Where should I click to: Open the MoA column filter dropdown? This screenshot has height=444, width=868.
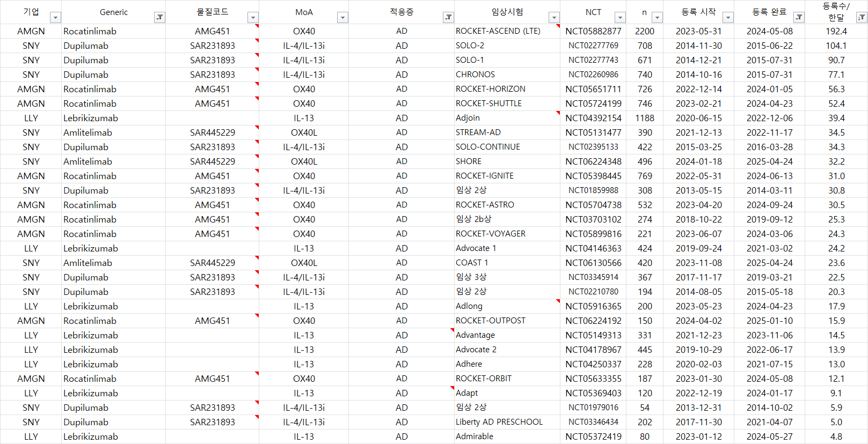pyautogui.click(x=342, y=18)
